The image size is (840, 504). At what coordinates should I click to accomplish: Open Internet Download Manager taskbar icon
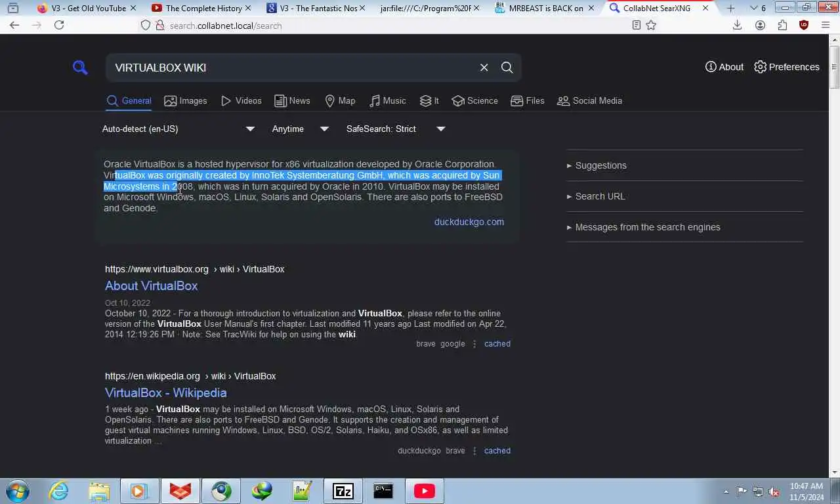261,491
